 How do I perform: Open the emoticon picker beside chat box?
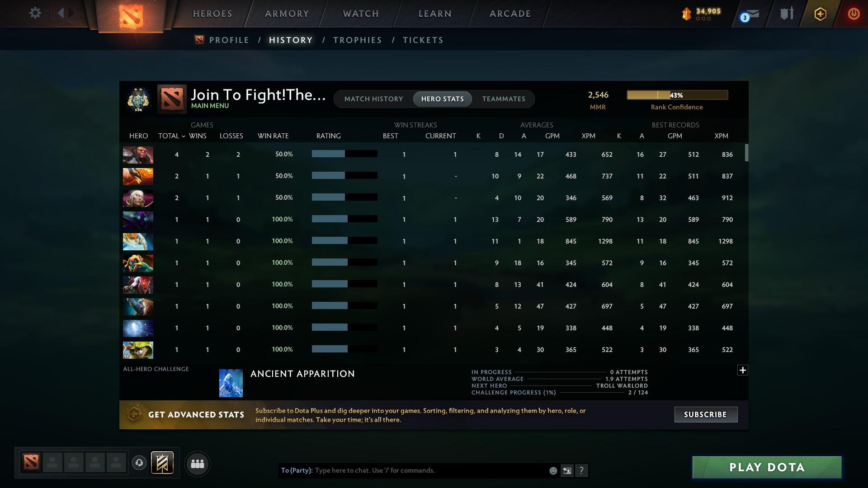552,470
